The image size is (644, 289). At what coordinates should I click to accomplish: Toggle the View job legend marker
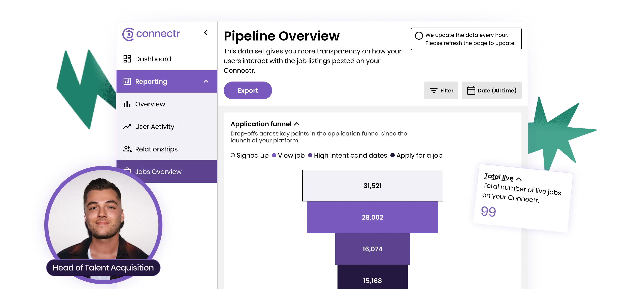click(274, 155)
